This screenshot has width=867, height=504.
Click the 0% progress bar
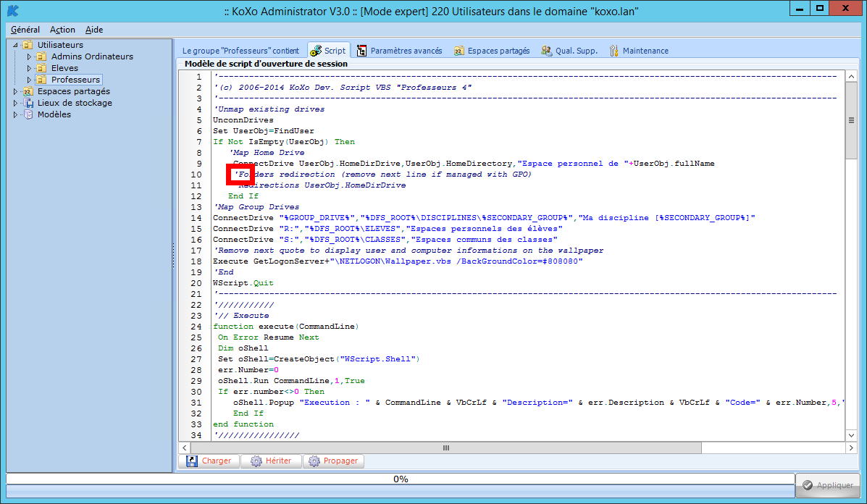(401, 479)
